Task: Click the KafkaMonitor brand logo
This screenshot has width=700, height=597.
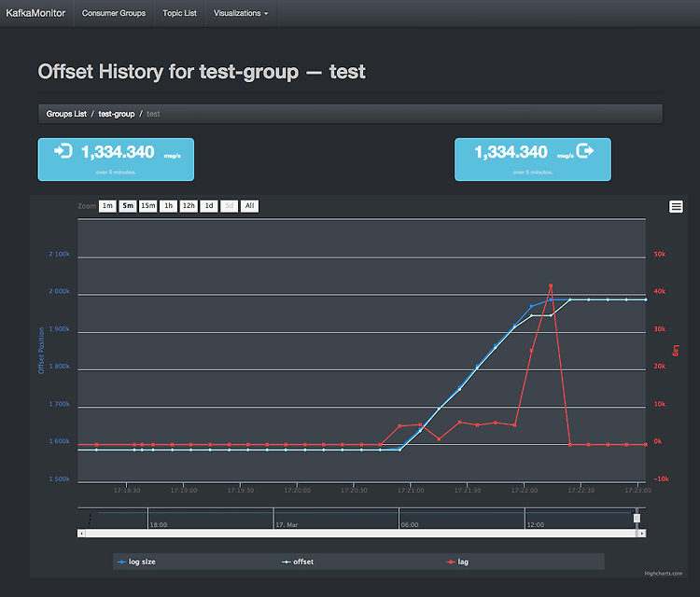Action: [35, 13]
